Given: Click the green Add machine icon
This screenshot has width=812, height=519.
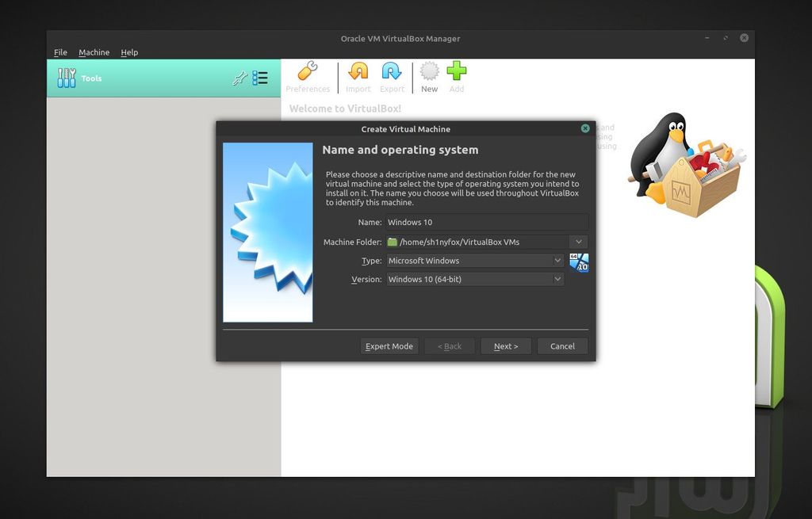Looking at the screenshot, I should click(456, 71).
